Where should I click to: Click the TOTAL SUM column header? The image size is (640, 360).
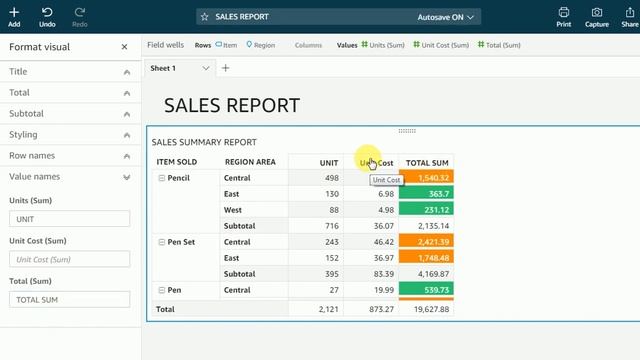[427, 163]
